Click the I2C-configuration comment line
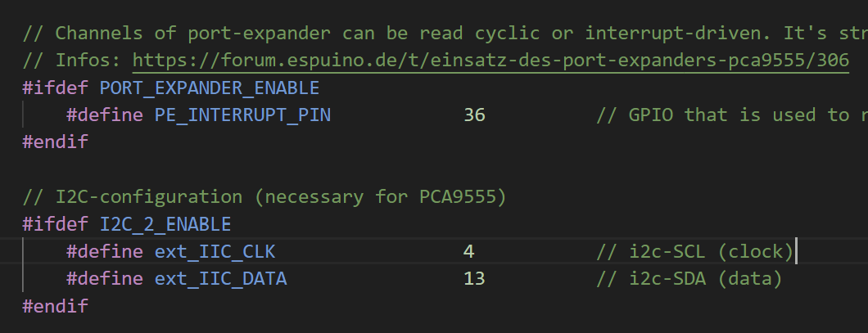The image size is (868, 333). click(x=264, y=197)
